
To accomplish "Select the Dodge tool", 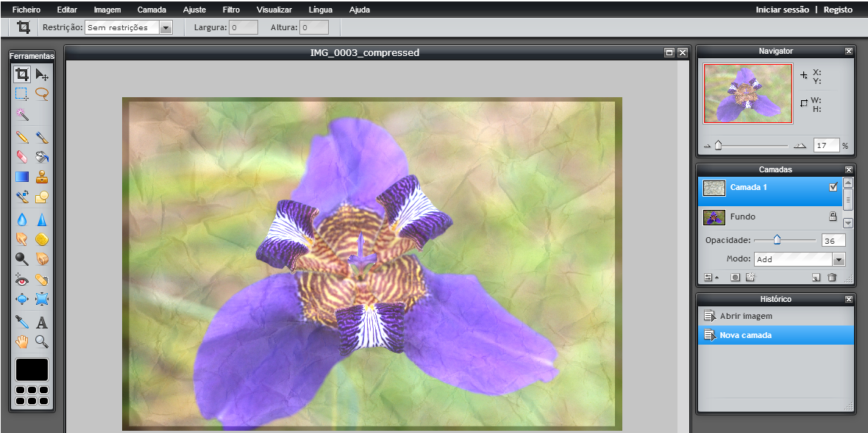I will coord(22,259).
